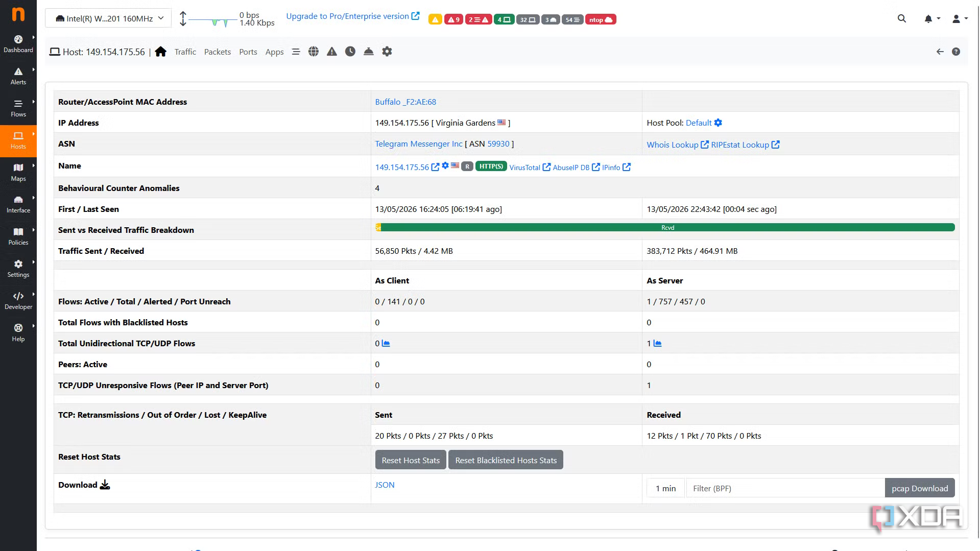980x551 pixels.
Task: Click the Sent vs Received traffic bar
Action: pyautogui.click(x=665, y=228)
